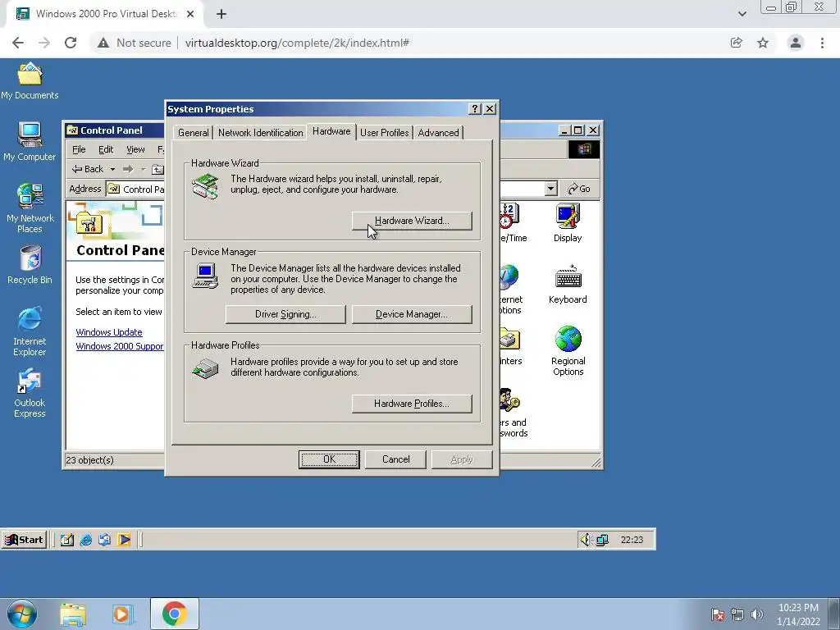
Task: Expand the Back button history arrow
Action: coord(112,169)
